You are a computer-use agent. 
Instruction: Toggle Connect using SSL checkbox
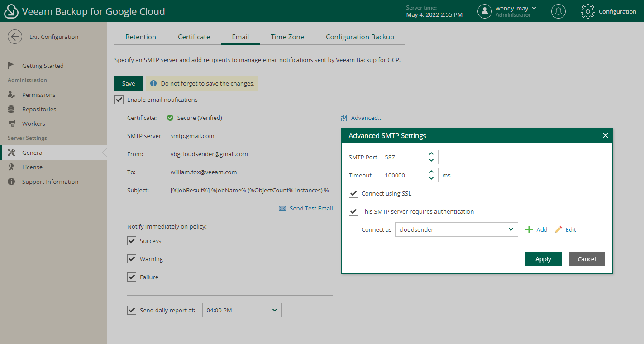[x=353, y=193]
